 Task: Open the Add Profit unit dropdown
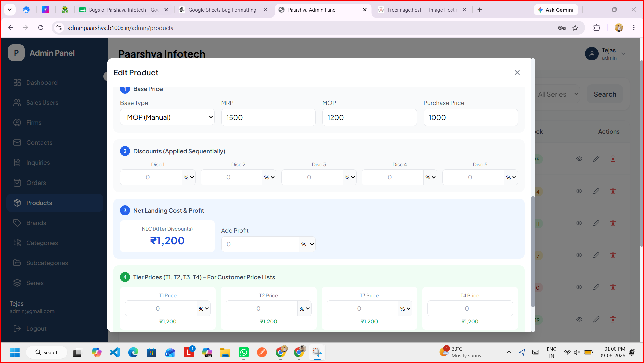307,244
